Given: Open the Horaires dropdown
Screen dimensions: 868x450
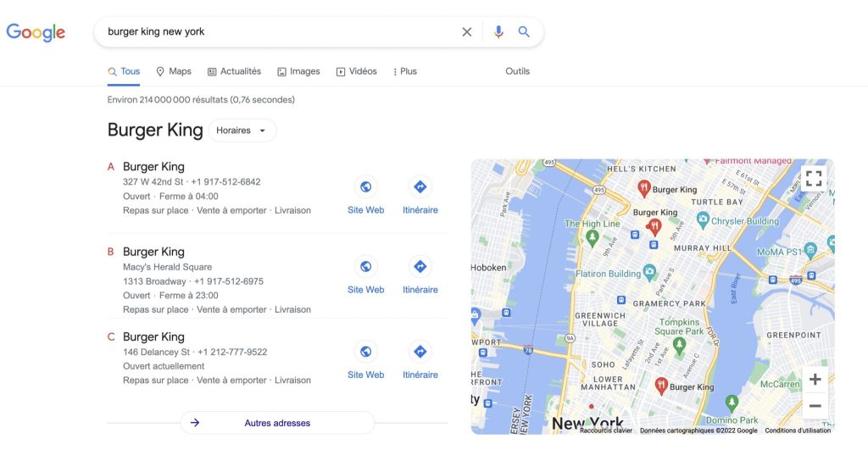Looking at the screenshot, I should pos(242,131).
